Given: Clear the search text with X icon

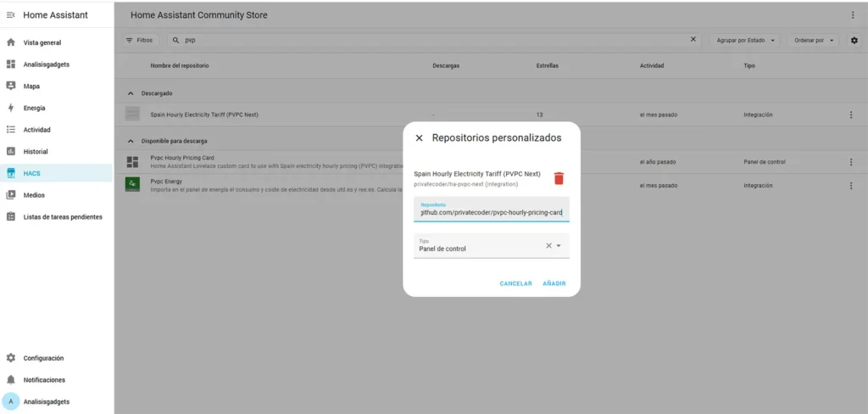Looking at the screenshot, I should click(x=693, y=39).
